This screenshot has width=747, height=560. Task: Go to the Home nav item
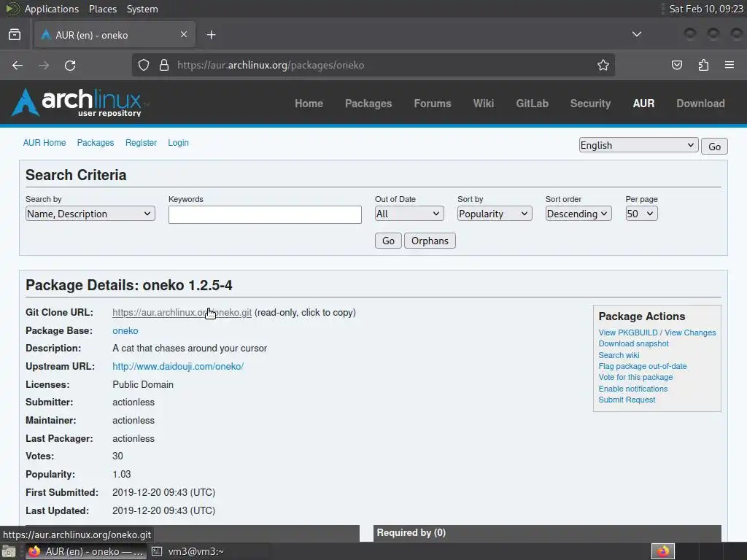tap(309, 104)
